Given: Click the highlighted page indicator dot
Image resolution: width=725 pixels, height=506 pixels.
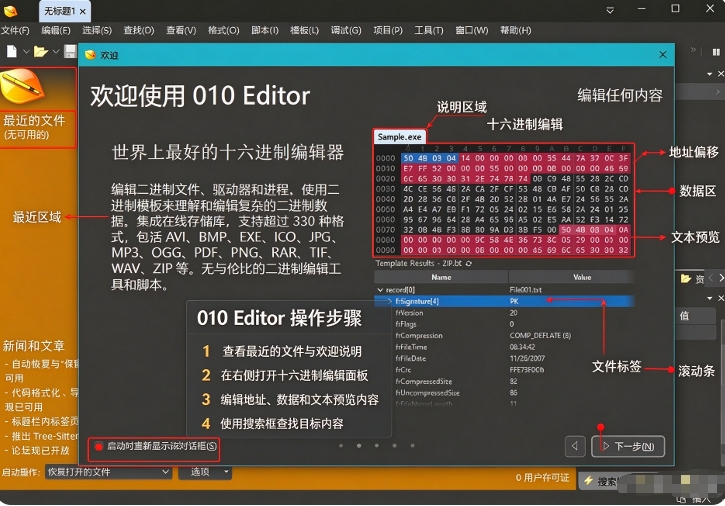Looking at the screenshot, I should [359, 446].
